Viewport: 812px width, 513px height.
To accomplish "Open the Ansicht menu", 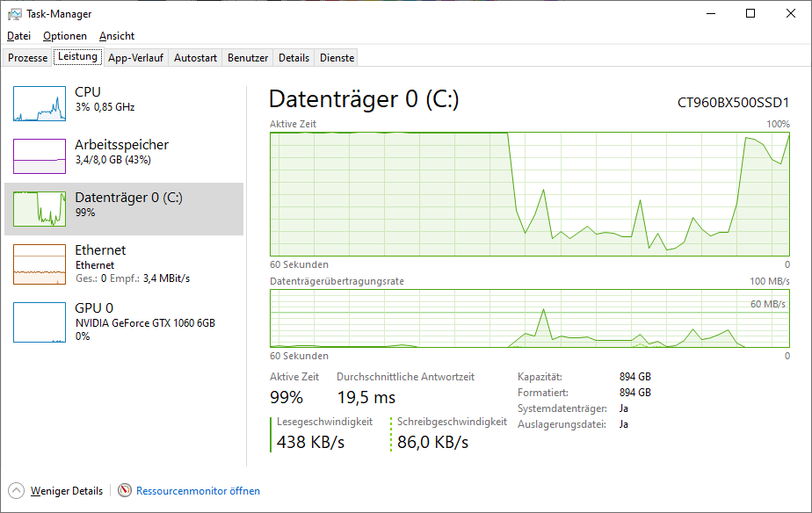I will click(117, 36).
